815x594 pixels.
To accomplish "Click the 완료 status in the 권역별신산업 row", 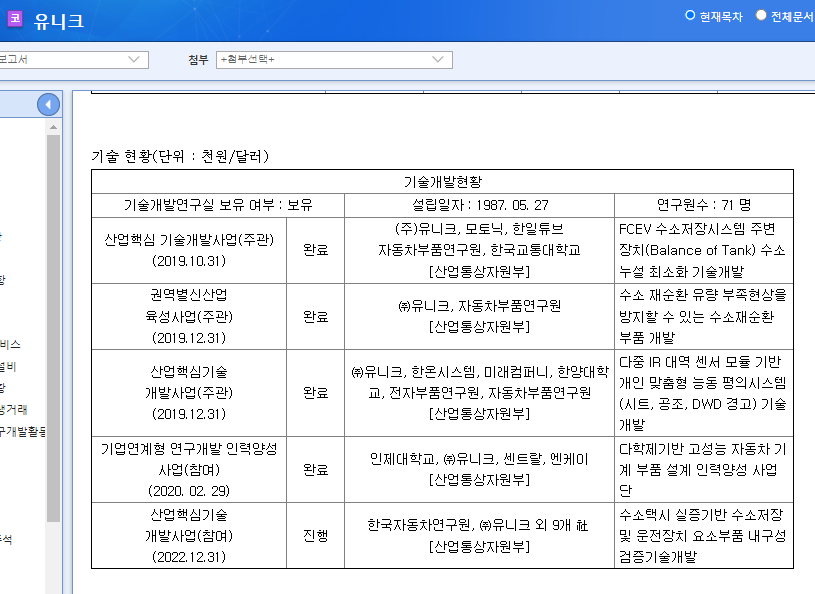I will click(316, 316).
